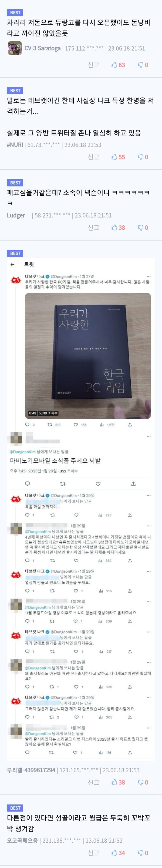Play the 우리가 사랑한 한국 PC게임 video
Viewport: 162px width, 868px height.
click(x=88, y=355)
